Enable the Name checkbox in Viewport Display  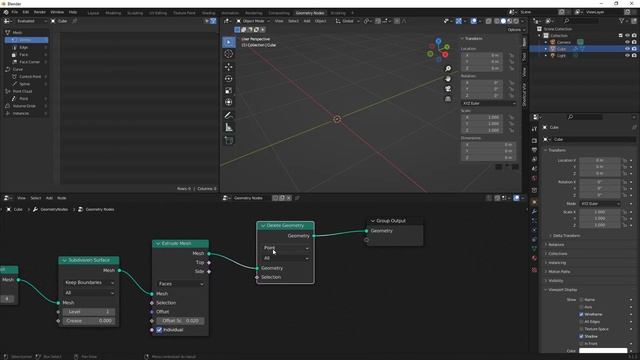582,300
